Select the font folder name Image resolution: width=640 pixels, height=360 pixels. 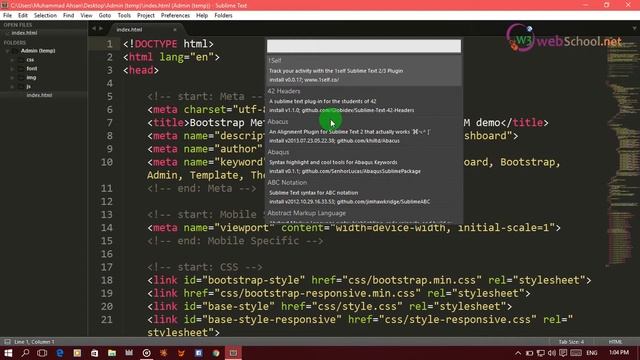tap(32, 69)
